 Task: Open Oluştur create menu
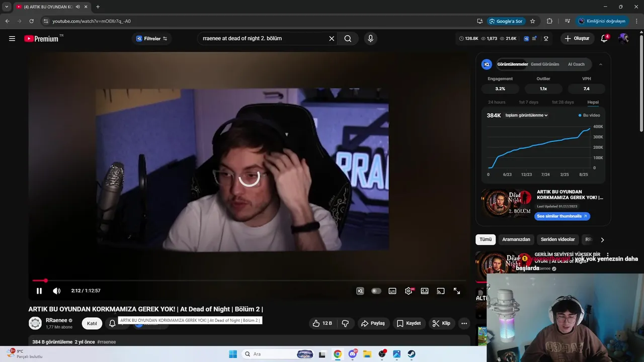[577, 39]
